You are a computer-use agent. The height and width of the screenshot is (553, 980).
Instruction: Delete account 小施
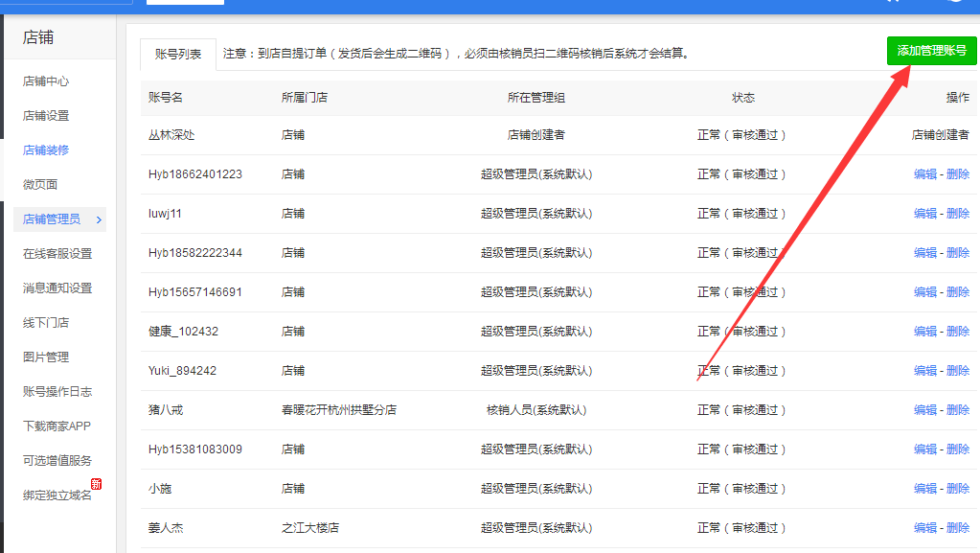point(958,489)
